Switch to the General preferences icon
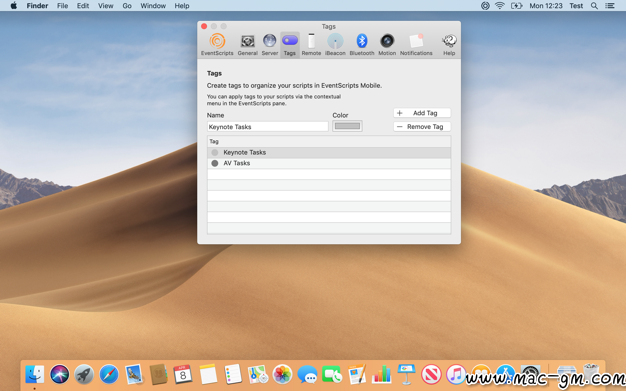Image resolution: width=626 pixels, height=391 pixels. 248,45
